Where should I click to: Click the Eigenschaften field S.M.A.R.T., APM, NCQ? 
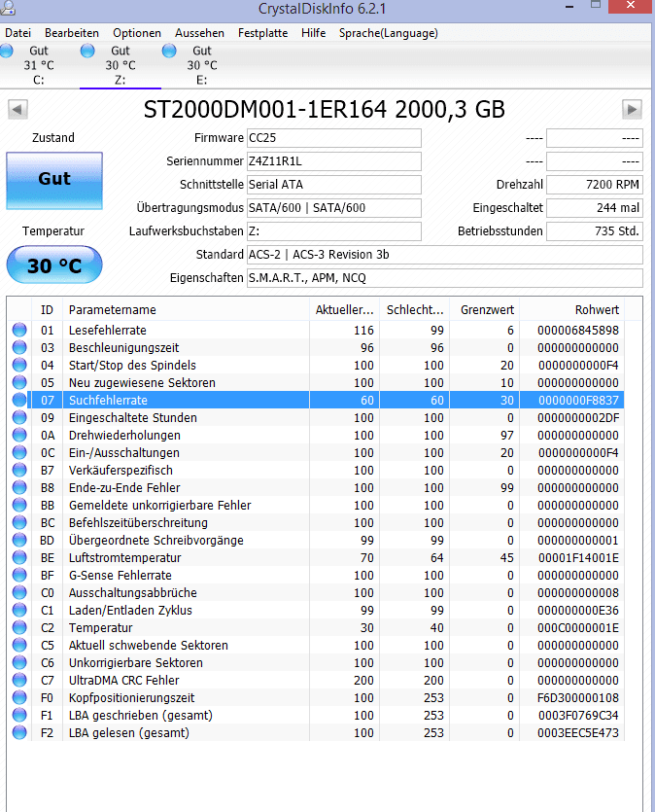445,278
